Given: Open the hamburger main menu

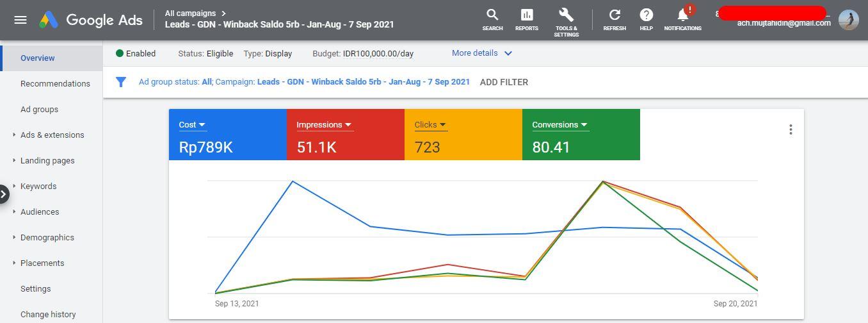Looking at the screenshot, I should coord(20,20).
